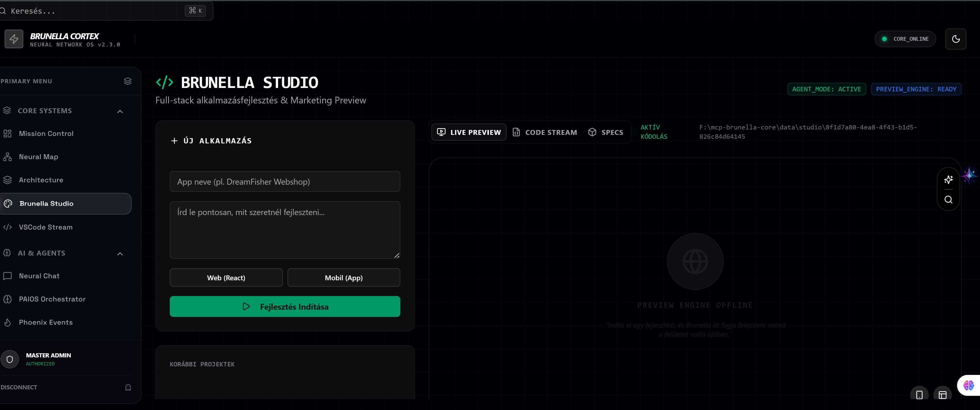
Task: Open Neural Map page
Action: coord(38,157)
